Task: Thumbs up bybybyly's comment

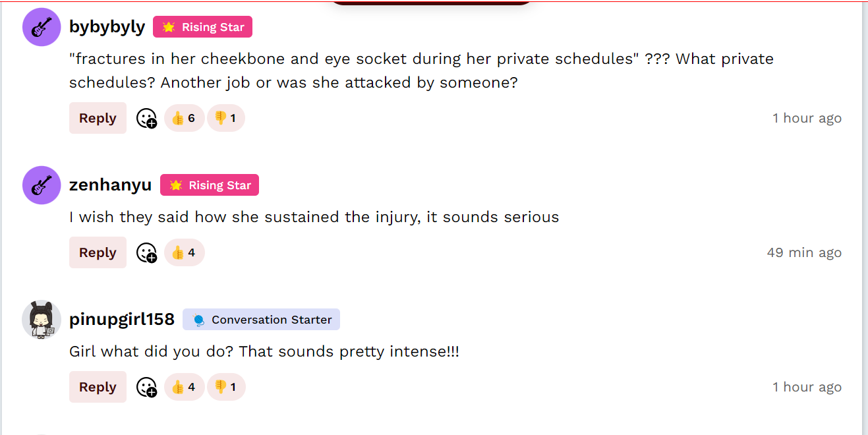Action: click(x=184, y=119)
